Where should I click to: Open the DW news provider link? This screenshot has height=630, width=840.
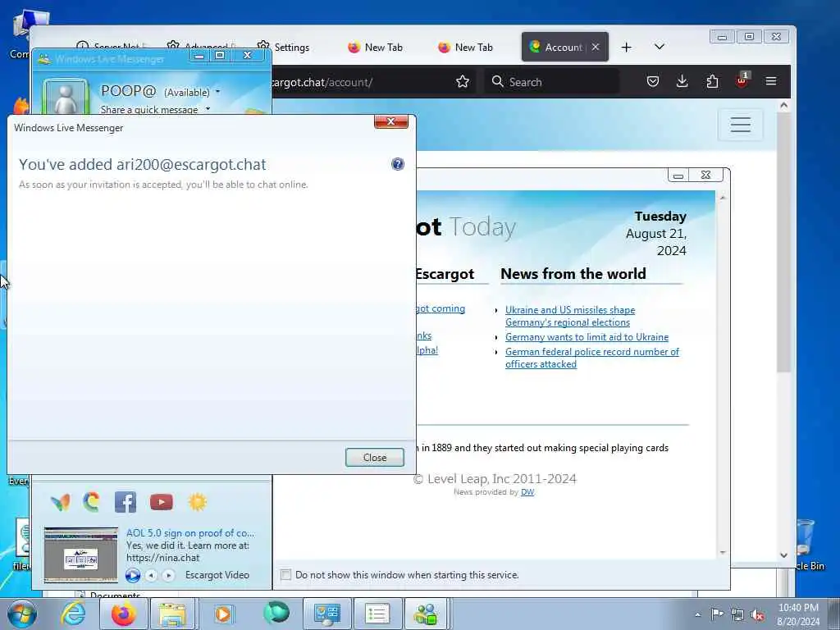point(527,492)
